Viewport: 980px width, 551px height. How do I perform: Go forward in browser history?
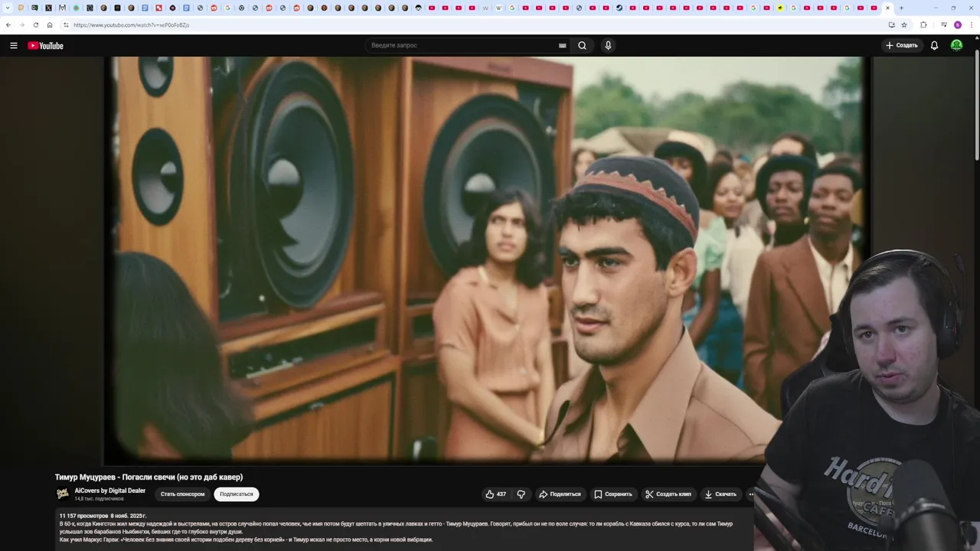[22, 24]
